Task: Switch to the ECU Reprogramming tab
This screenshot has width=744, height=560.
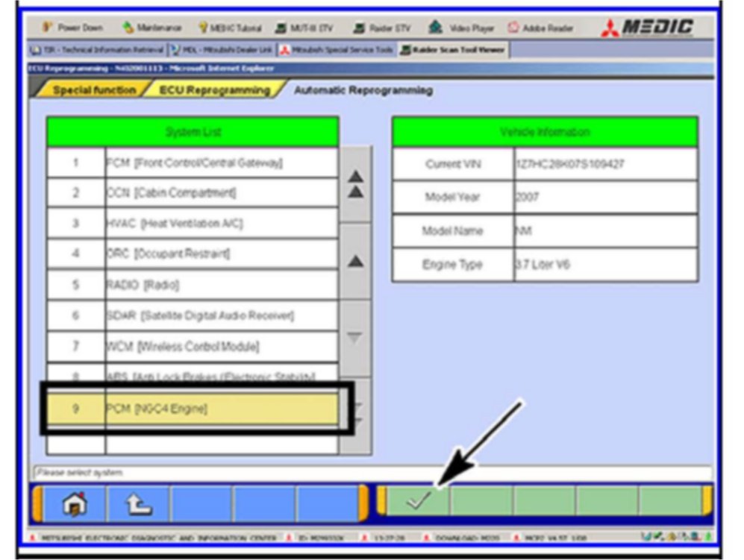Action: 212,90
